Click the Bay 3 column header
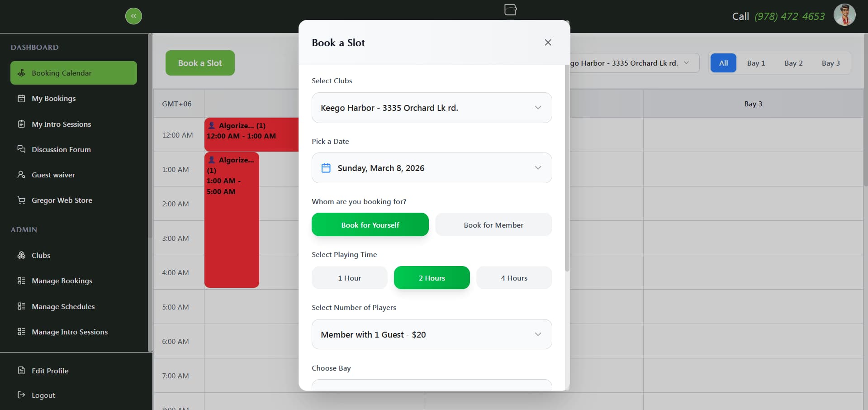Viewport: 868px width, 410px height. (753, 104)
